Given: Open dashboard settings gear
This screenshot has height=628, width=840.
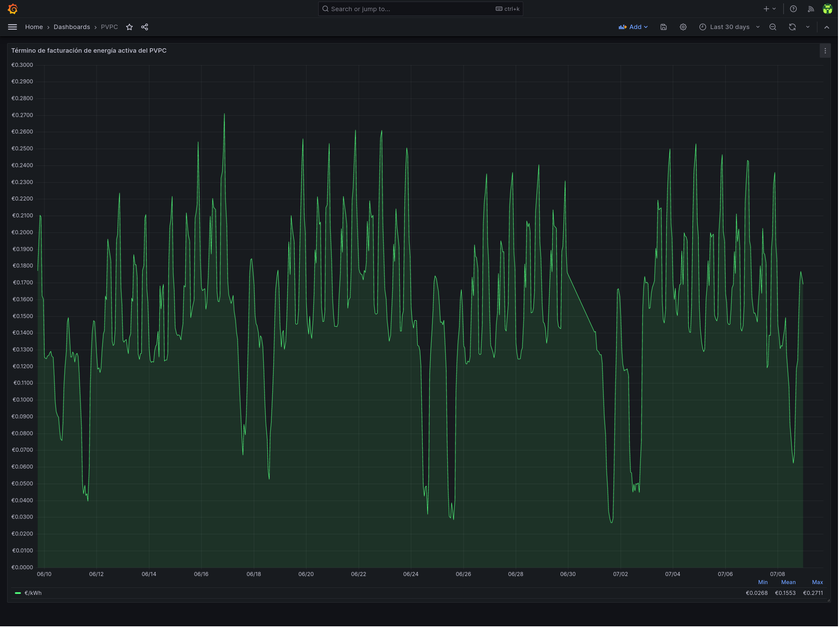Looking at the screenshot, I should click(x=683, y=27).
